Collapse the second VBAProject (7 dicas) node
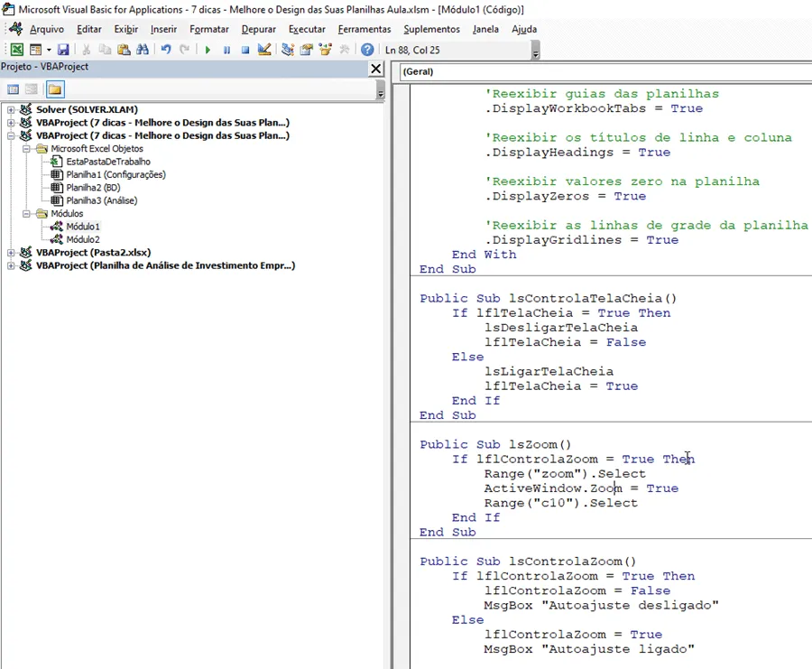This screenshot has width=812, height=669. point(10,135)
